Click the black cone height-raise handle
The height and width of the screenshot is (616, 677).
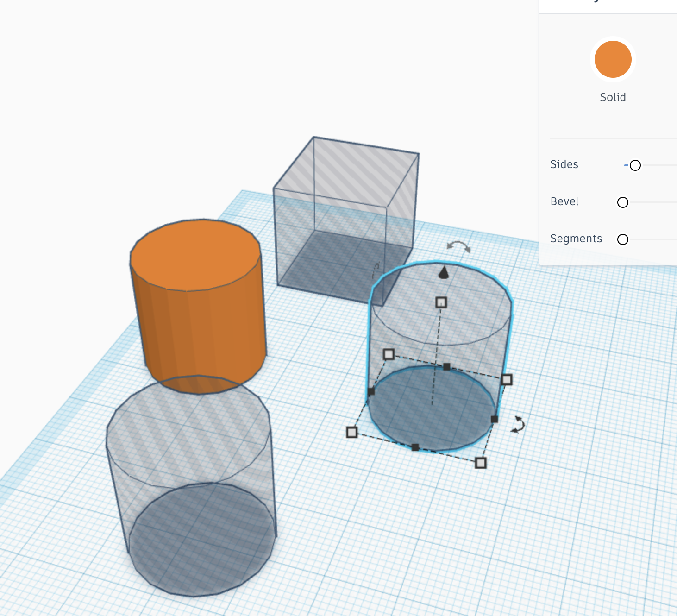pos(444,272)
